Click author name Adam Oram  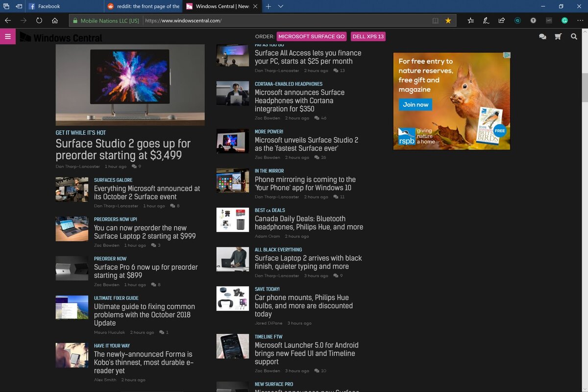click(268, 236)
